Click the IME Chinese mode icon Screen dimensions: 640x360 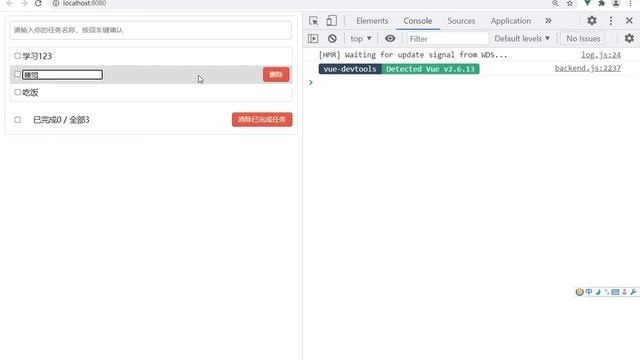589,292
